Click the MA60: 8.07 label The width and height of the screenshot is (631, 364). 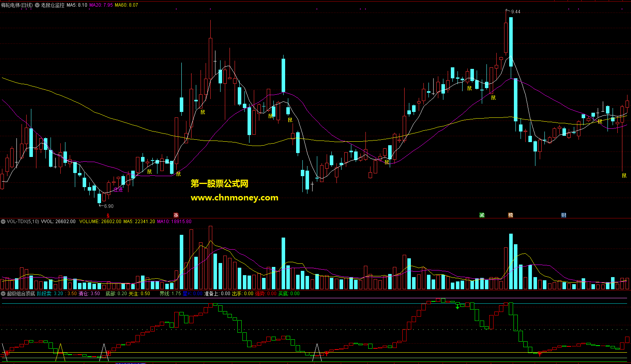[x=127, y=5]
